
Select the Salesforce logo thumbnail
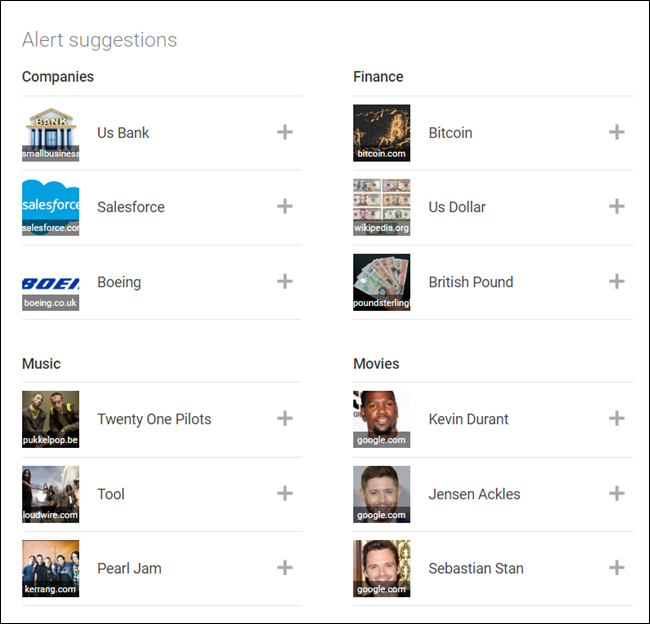tap(50, 207)
